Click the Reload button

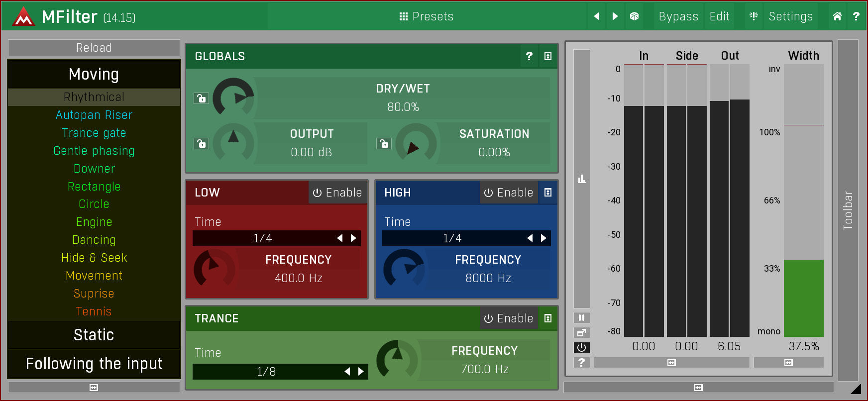tap(94, 48)
